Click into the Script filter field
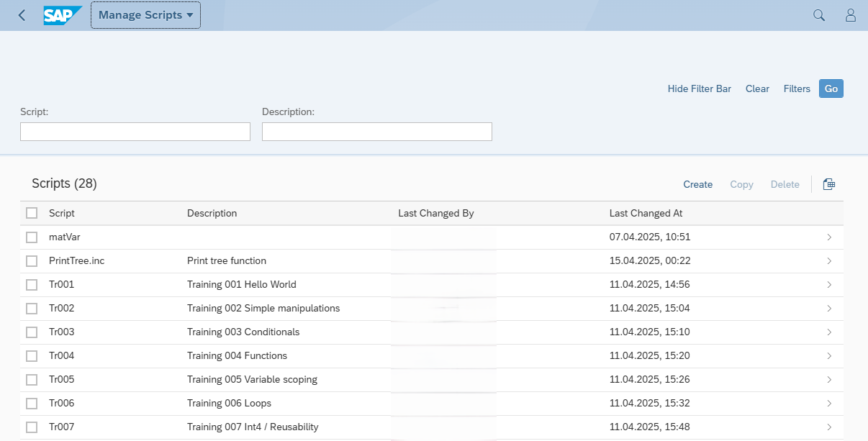 (135, 132)
